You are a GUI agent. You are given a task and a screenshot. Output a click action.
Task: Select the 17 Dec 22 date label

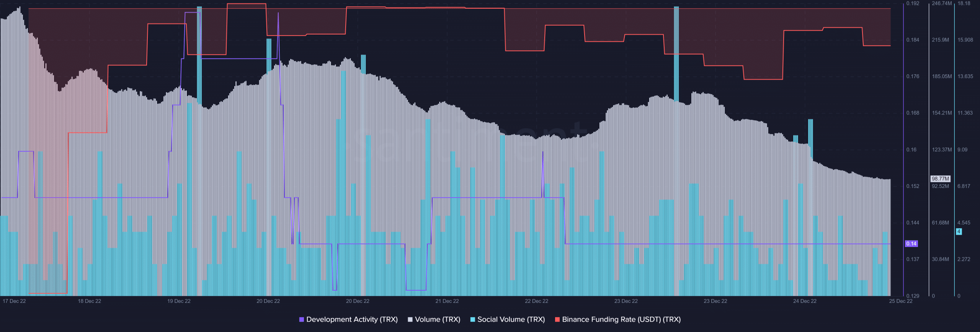coord(14,301)
